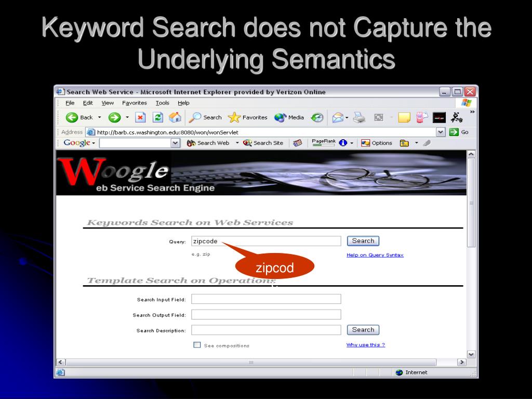Expand the PageRank info dropdown arrow

[352, 143]
